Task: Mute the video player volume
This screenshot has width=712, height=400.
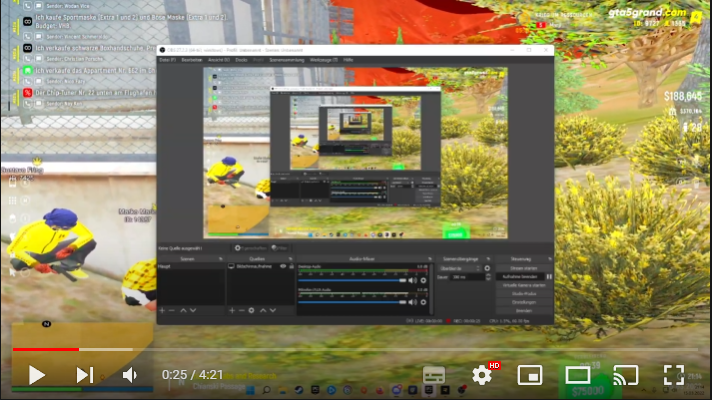Action: 130,375
